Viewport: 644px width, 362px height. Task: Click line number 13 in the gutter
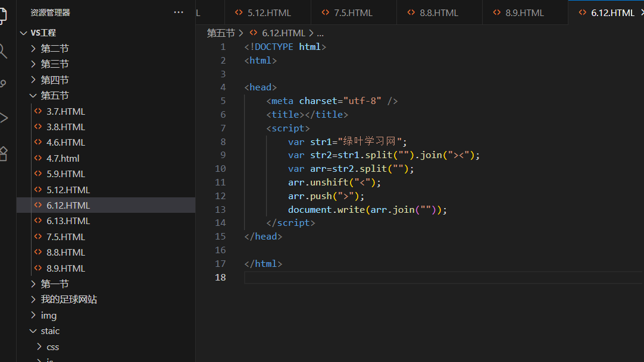click(220, 209)
